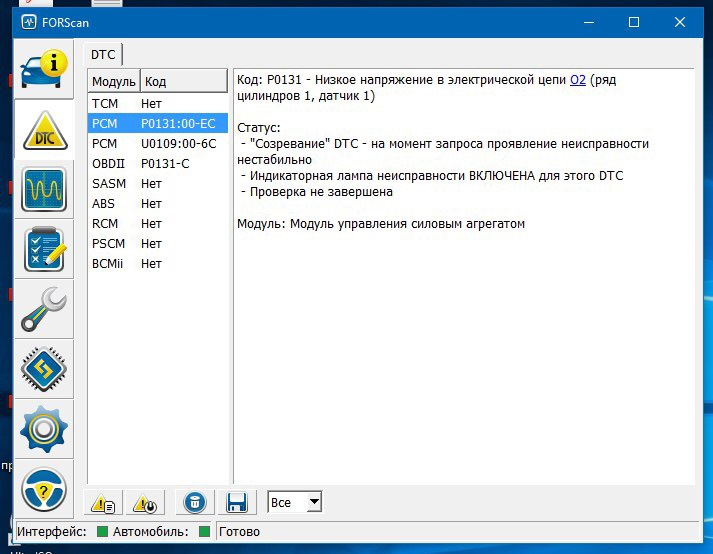The width and height of the screenshot is (713, 554).
Task: Open the oscilloscope live data section
Action: 44,190
